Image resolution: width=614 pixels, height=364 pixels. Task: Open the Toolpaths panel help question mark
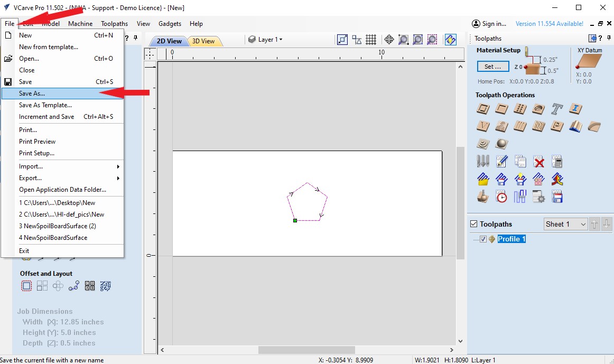click(x=600, y=38)
